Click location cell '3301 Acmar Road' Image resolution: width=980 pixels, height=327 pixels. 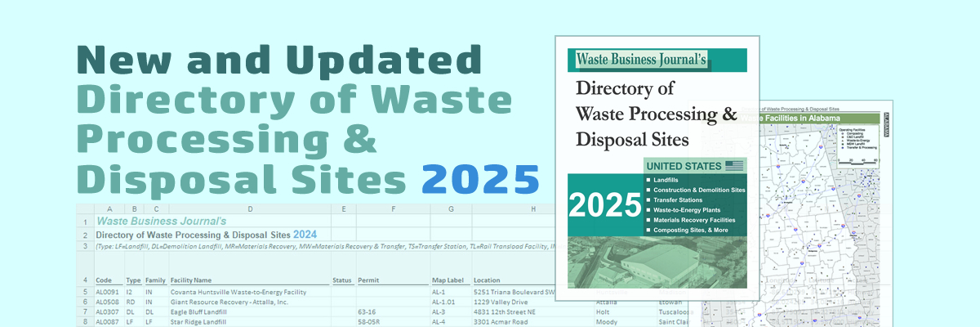(501, 321)
